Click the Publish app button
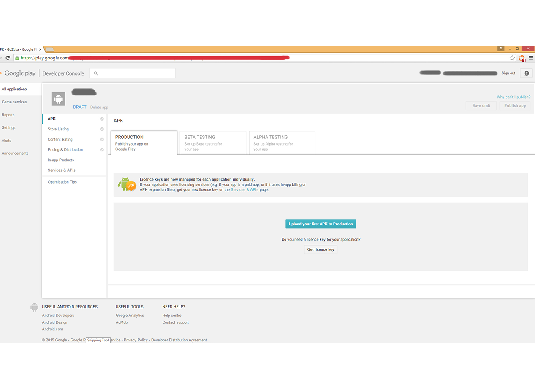 [x=515, y=105]
